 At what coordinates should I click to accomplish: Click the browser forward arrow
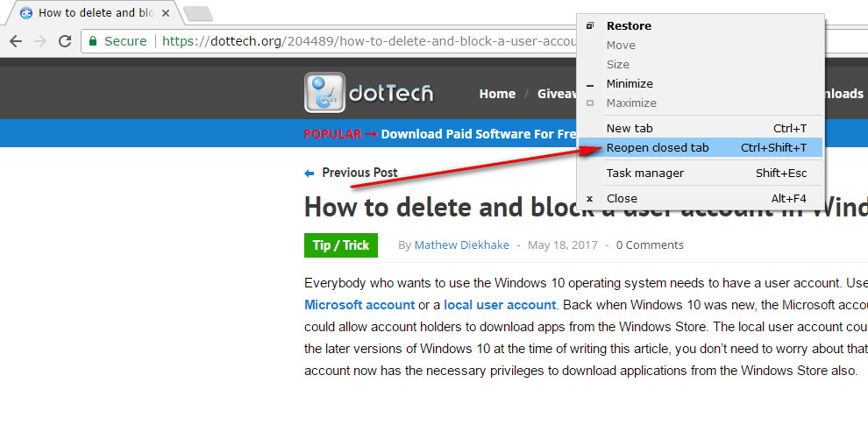coord(40,41)
